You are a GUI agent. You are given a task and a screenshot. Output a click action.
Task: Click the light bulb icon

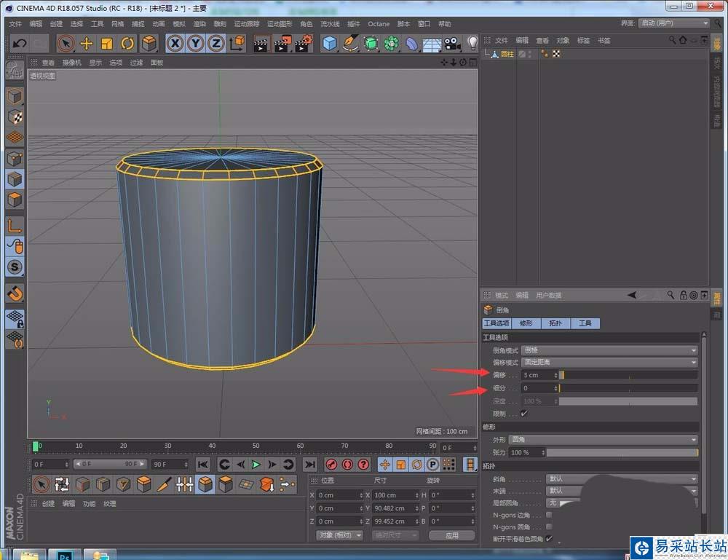[x=472, y=44]
